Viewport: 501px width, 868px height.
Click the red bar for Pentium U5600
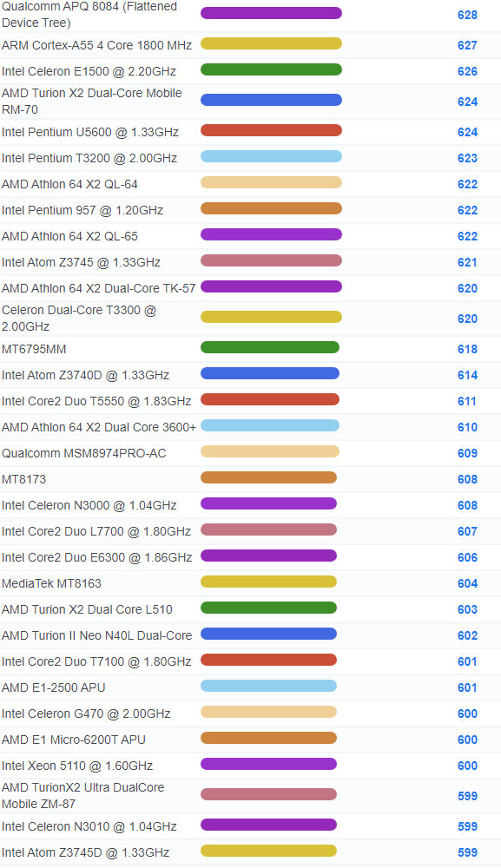click(271, 131)
